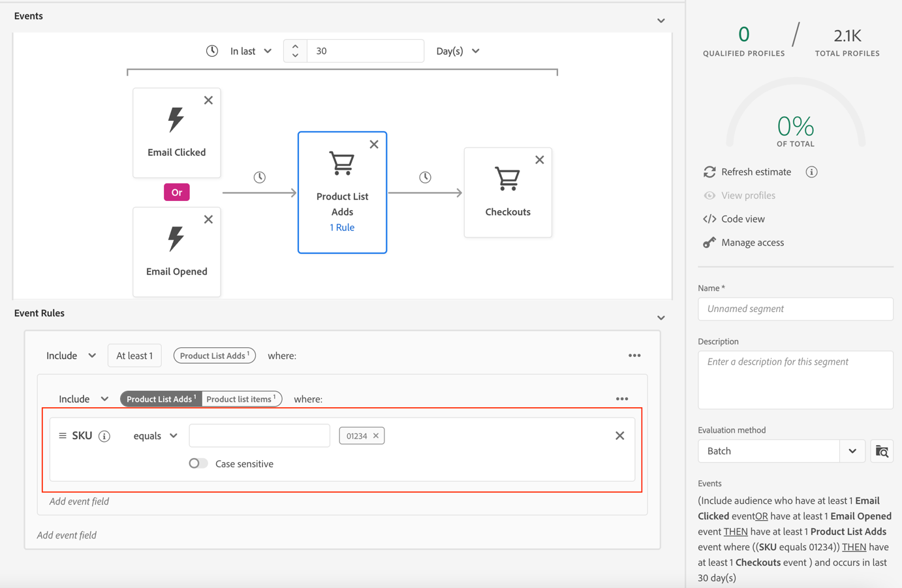Open Code view using its icon
Screen dimensions: 902x588
click(x=709, y=219)
